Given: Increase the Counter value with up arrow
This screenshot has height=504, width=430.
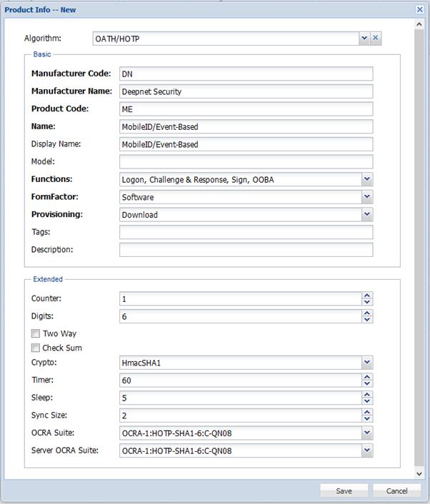Looking at the screenshot, I should [x=367, y=296].
